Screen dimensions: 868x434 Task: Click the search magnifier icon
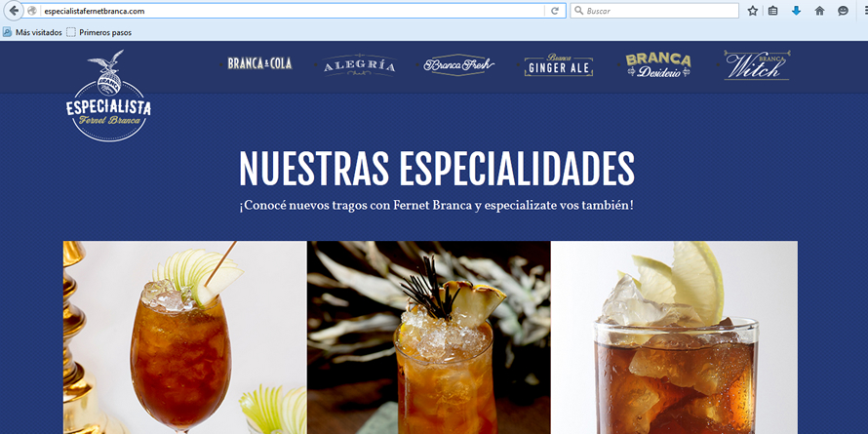[x=578, y=11]
